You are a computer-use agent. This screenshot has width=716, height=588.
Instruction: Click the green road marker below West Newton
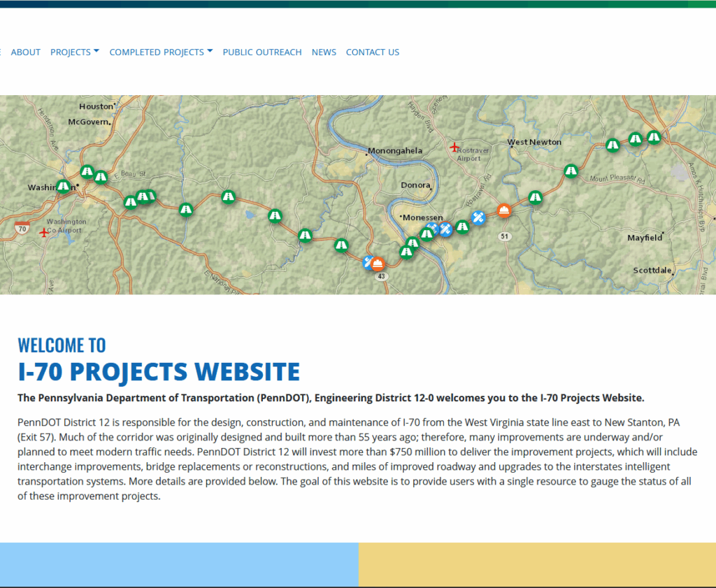pos(571,171)
